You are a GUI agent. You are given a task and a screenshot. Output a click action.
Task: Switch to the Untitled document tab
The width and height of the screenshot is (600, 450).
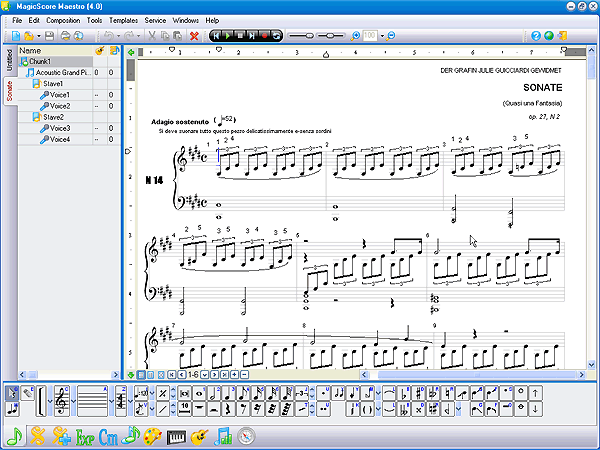click(9, 60)
